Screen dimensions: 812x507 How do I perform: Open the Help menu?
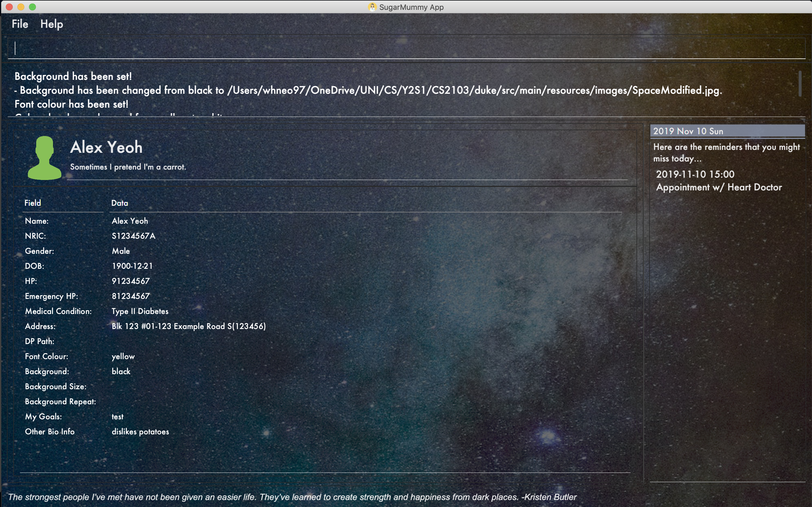(52, 24)
